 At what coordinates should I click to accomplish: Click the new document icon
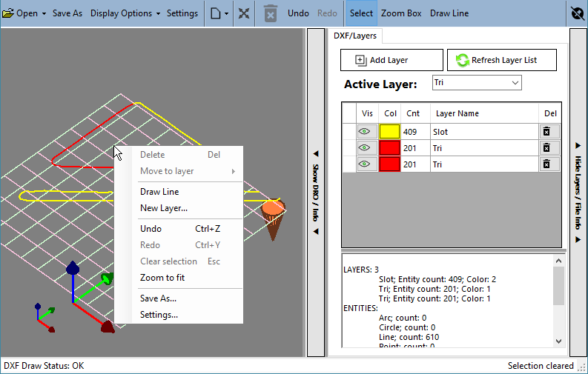[x=216, y=13]
